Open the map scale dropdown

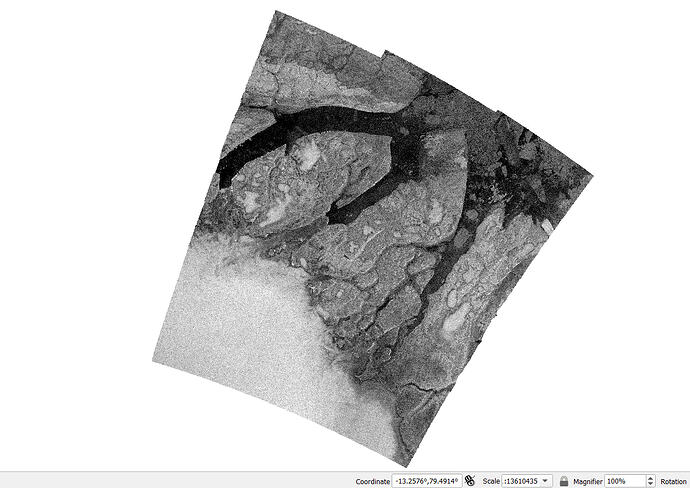point(545,481)
